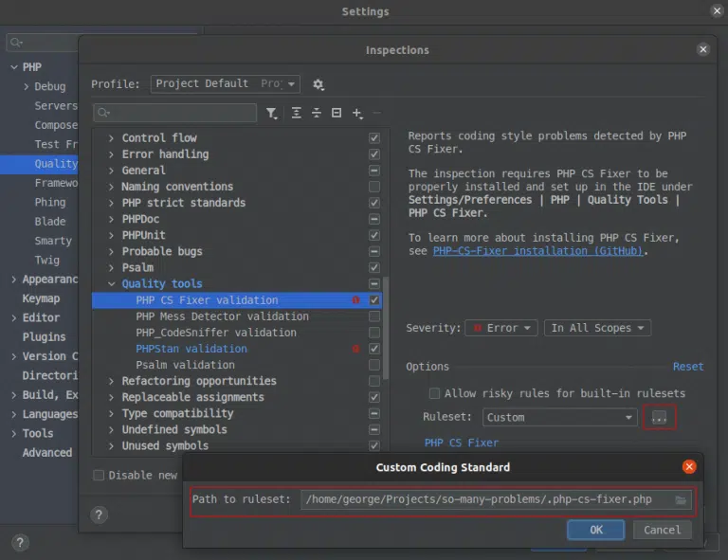Click the Path to ruleset input field

click(x=496, y=499)
